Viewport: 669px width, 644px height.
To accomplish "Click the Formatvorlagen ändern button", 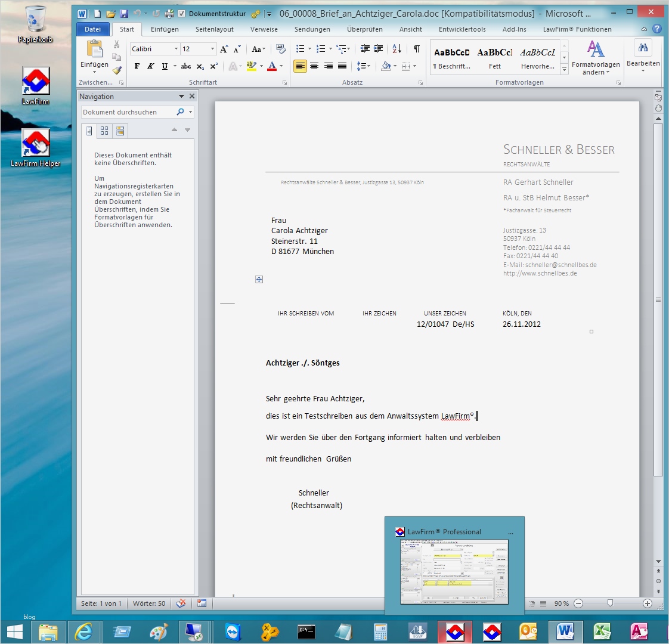I will pyautogui.click(x=596, y=58).
